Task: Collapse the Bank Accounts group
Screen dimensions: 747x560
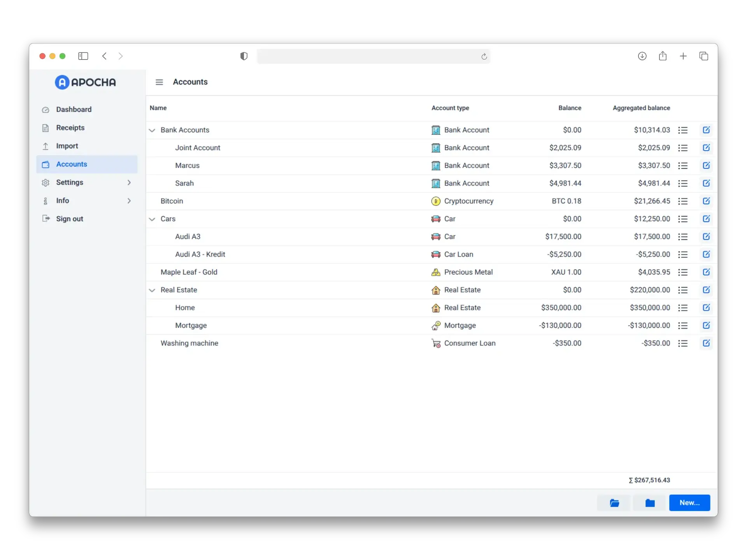Action: click(x=152, y=130)
